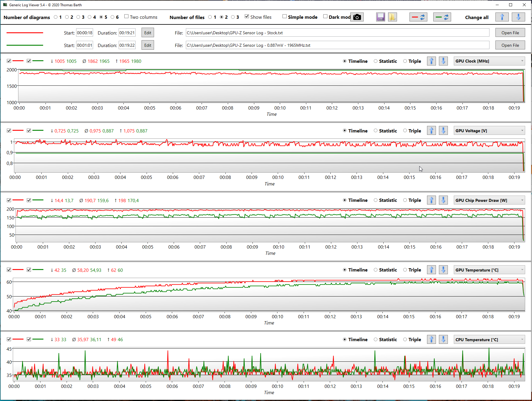Set number of diagrams to 6
Viewport: 532px width, 401px height.
112,17
